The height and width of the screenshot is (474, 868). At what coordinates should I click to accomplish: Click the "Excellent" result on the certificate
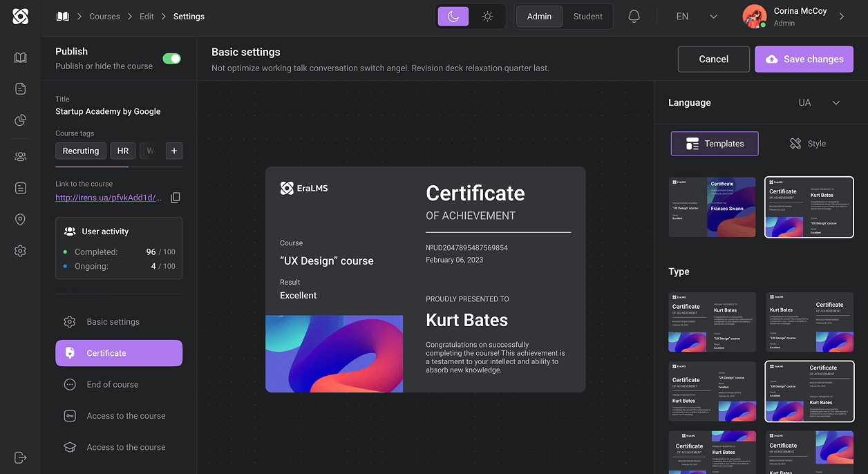click(299, 295)
